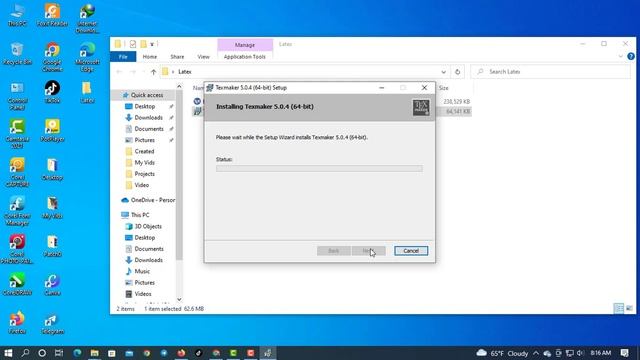
Task: Select the Canva desktop icon
Action: (x=52, y=285)
